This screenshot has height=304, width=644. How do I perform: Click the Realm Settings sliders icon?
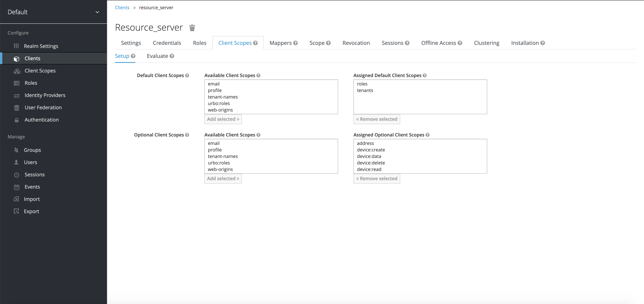click(16, 46)
